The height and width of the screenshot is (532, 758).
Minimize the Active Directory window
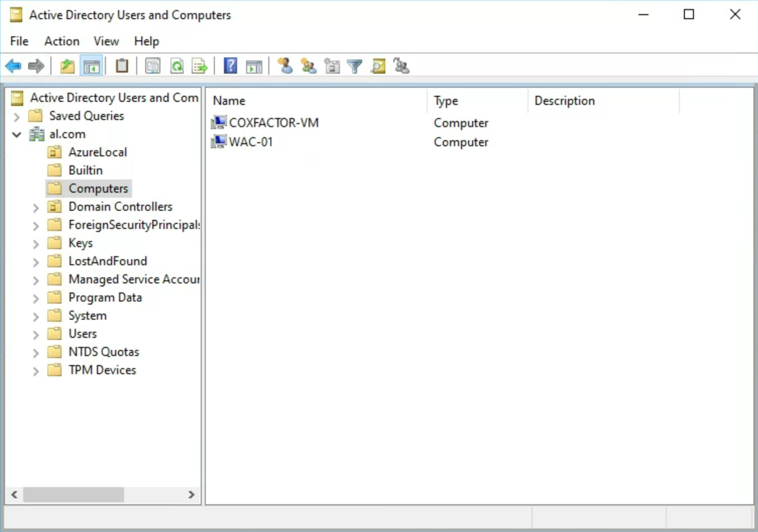(x=644, y=15)
